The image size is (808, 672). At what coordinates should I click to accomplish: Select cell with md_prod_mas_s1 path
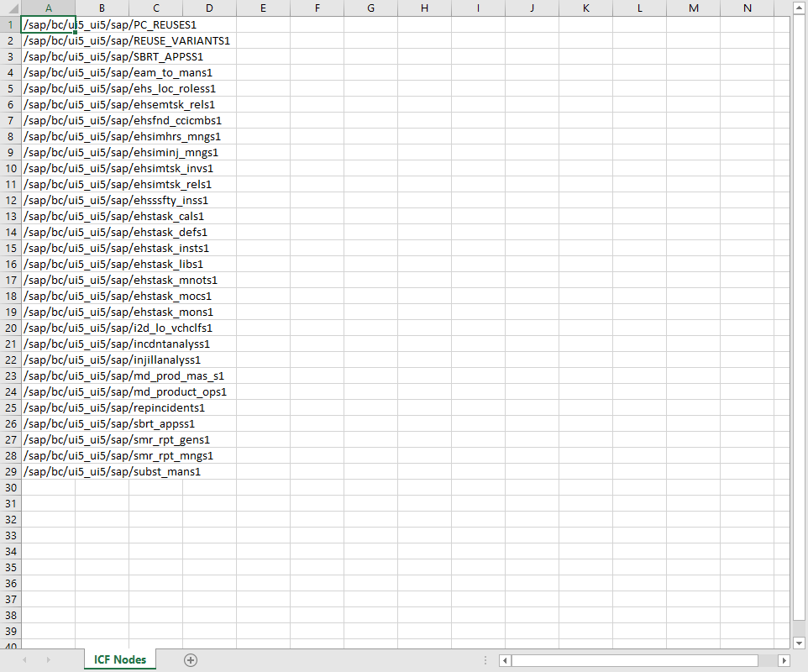49,376
